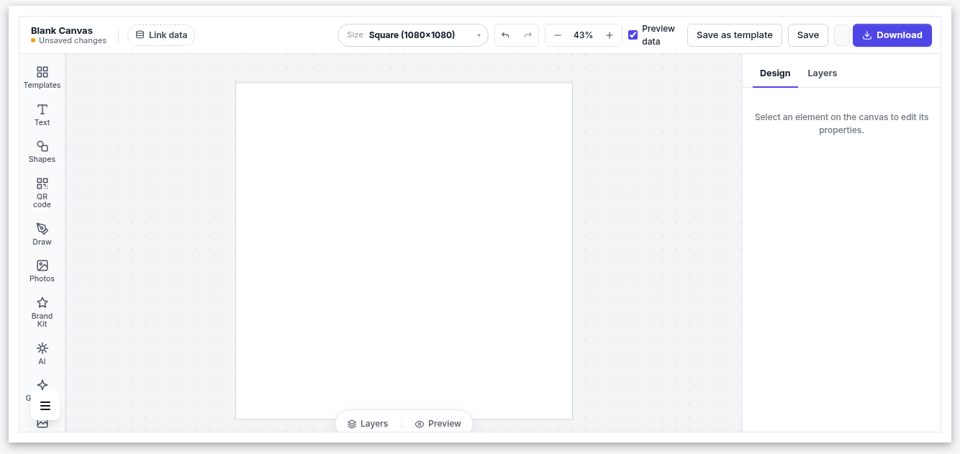Undo the last action

[505, 35]
